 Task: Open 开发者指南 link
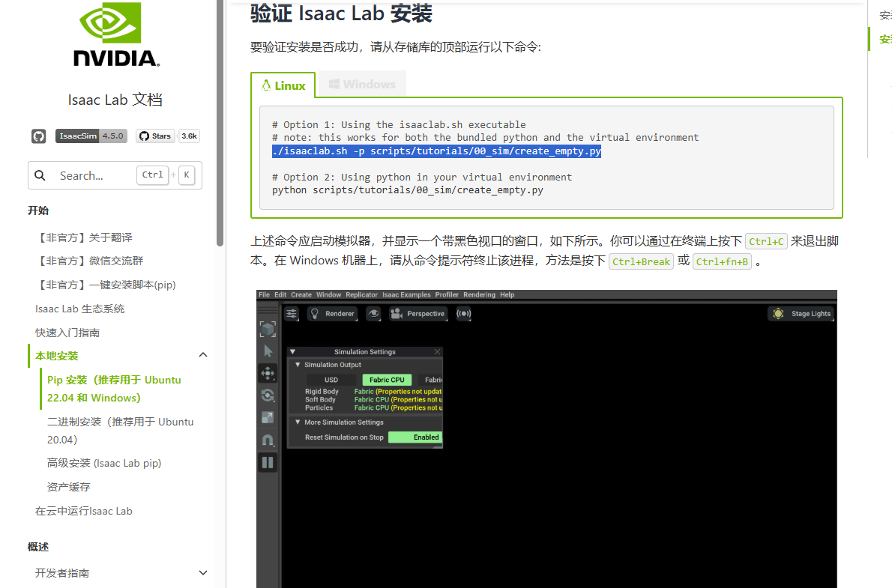[x=62, y=573]
